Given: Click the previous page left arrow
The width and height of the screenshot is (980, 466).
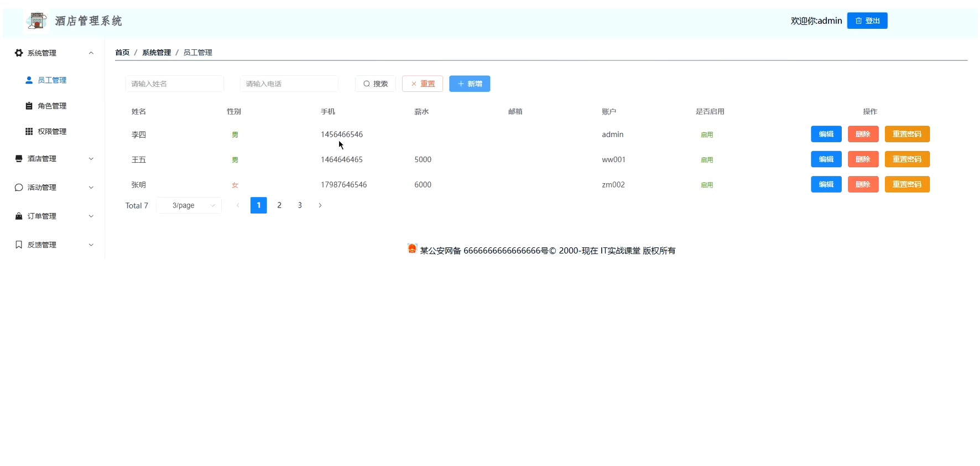Looking at the screenshot, I should [238, 205].
